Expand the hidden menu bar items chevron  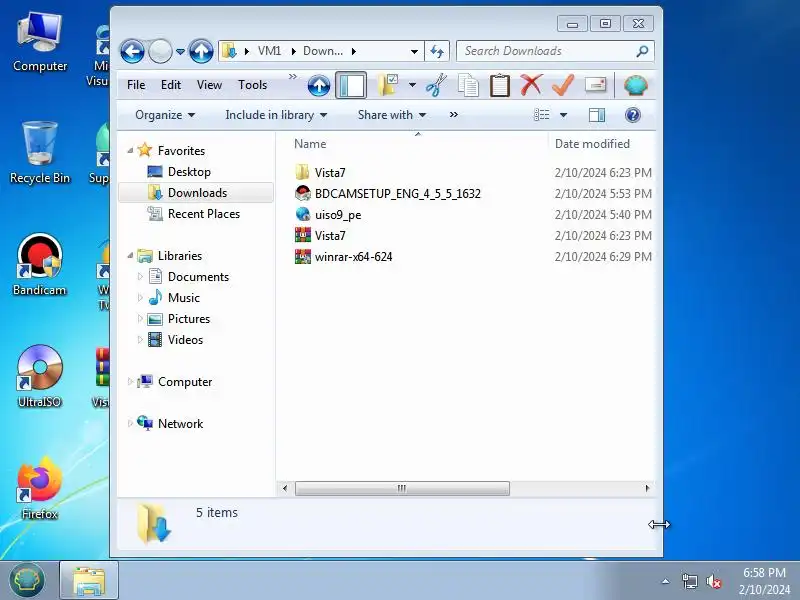[293, 77]
